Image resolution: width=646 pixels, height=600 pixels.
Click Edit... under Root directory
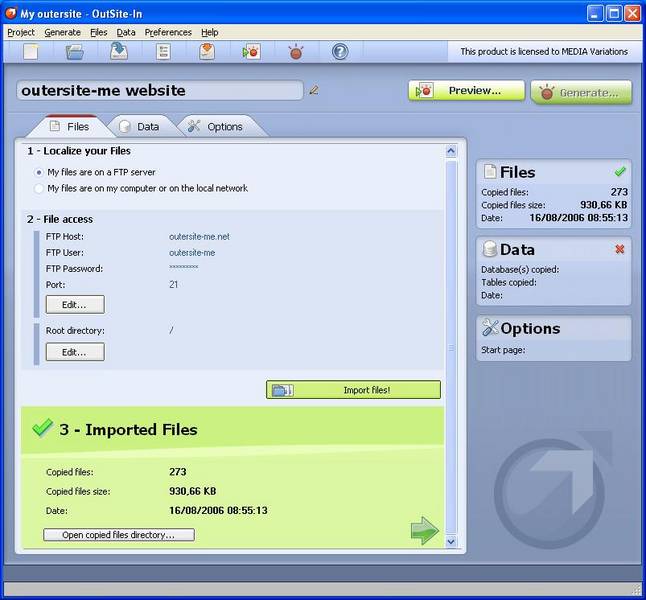point(75,352)
